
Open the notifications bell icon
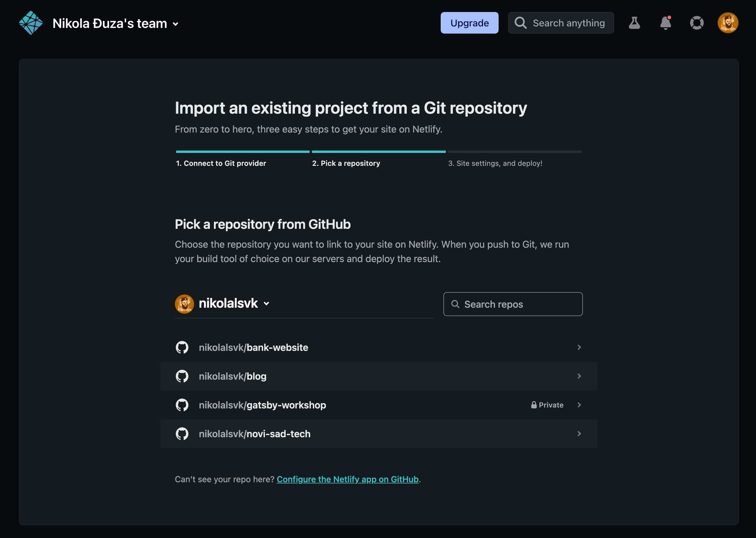pos(665,23)
